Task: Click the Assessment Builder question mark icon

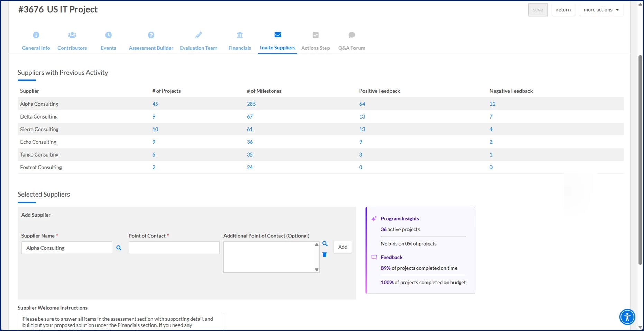Action: point(151,35)
